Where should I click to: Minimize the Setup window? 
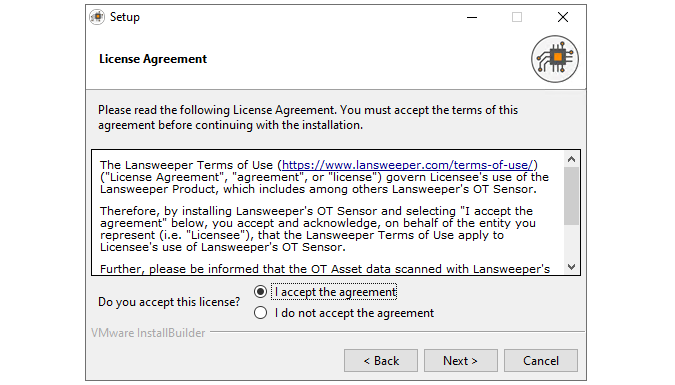(x=472, y=17)
